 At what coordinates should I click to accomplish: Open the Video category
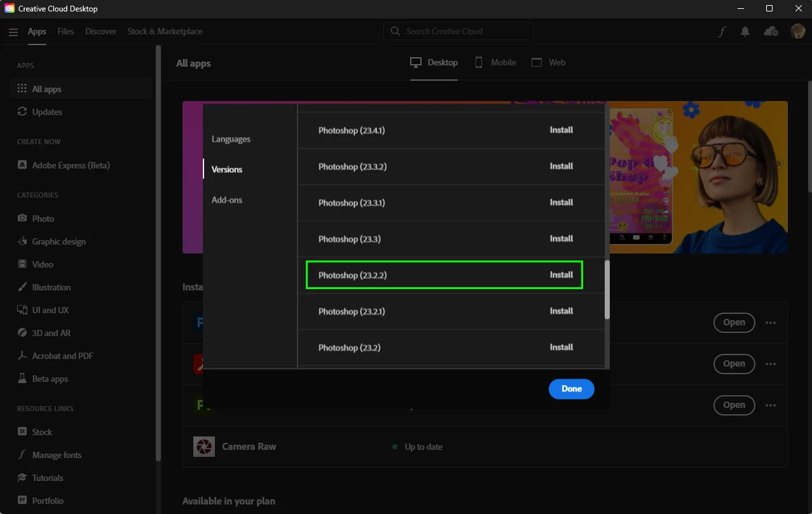(x=35, y=264)
